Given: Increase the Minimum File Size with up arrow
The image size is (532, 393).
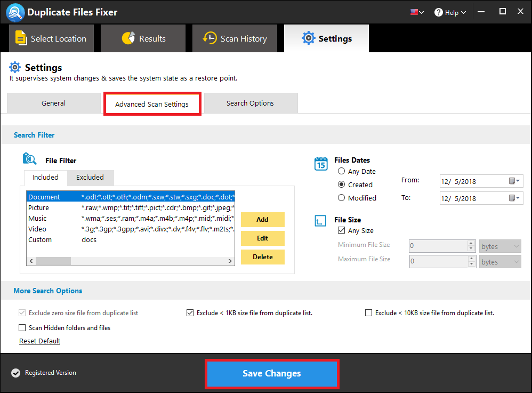Looking at the screenshot, I should [471, 243].
